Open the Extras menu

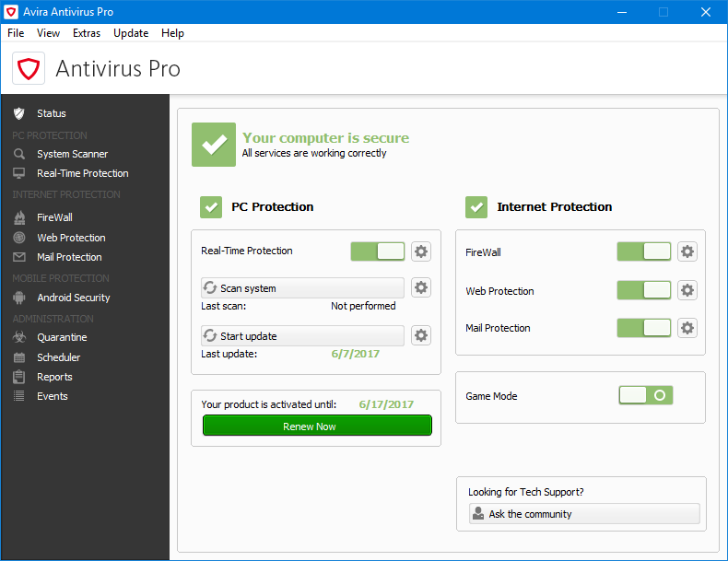(x=87, y=33)
